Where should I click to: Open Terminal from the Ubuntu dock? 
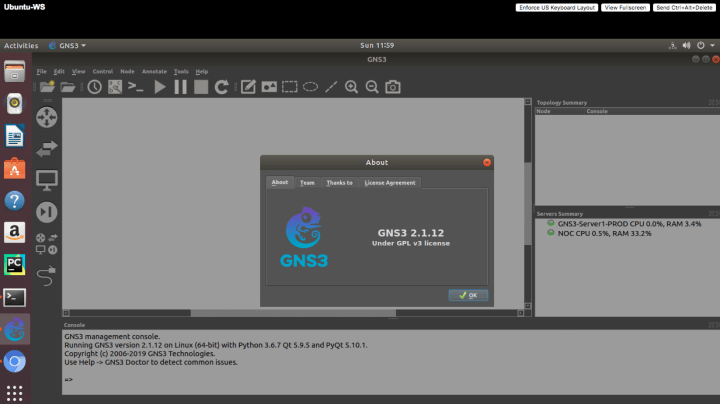pyautogui.click(x=15, y=297)
